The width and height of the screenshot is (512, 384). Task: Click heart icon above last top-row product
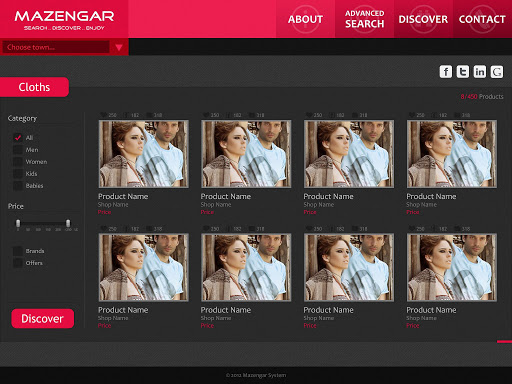(411, 115)
